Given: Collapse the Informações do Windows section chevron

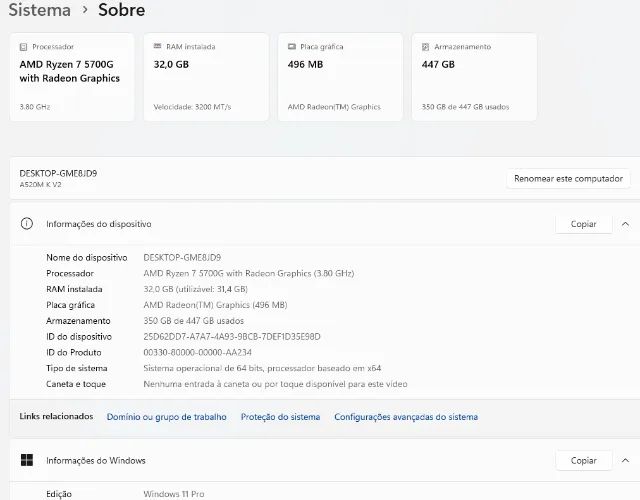Looking at the screenshot, I should (x=625, y=460).
